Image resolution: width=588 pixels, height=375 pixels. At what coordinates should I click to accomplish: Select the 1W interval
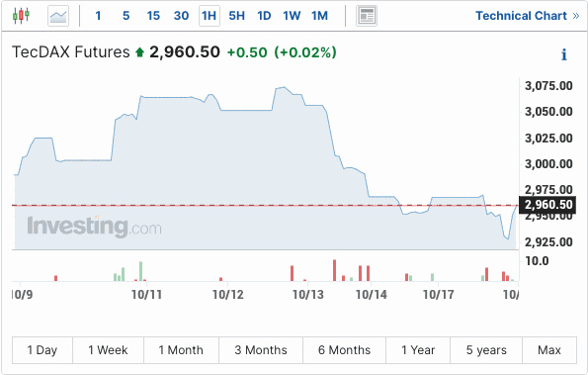click(292, 16)
